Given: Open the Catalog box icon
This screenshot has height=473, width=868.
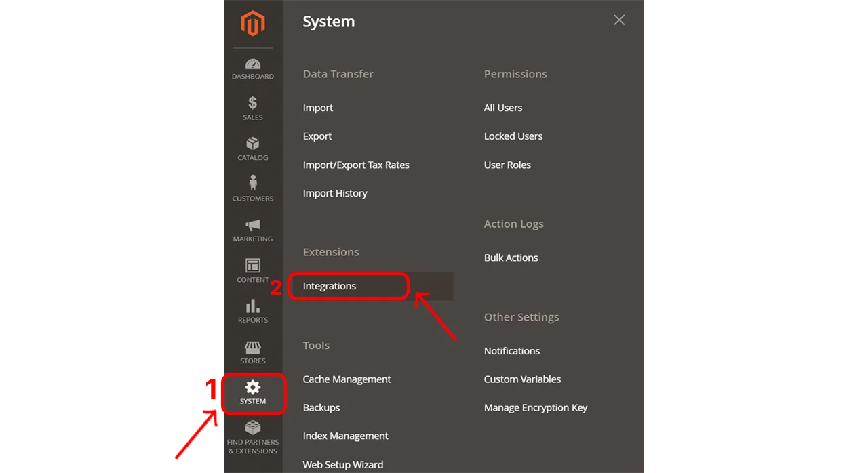Looking at the screenshot, I should [x=252, y=144].
